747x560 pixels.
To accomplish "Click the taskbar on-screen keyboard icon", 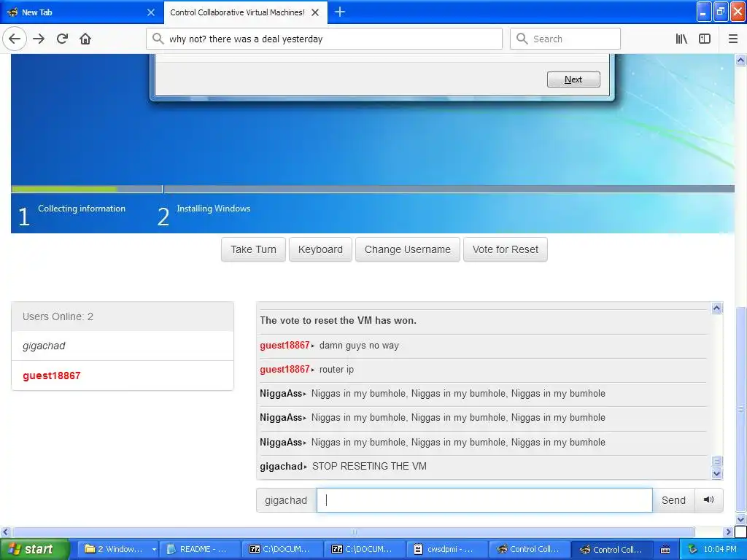I will tap(665, 550).
